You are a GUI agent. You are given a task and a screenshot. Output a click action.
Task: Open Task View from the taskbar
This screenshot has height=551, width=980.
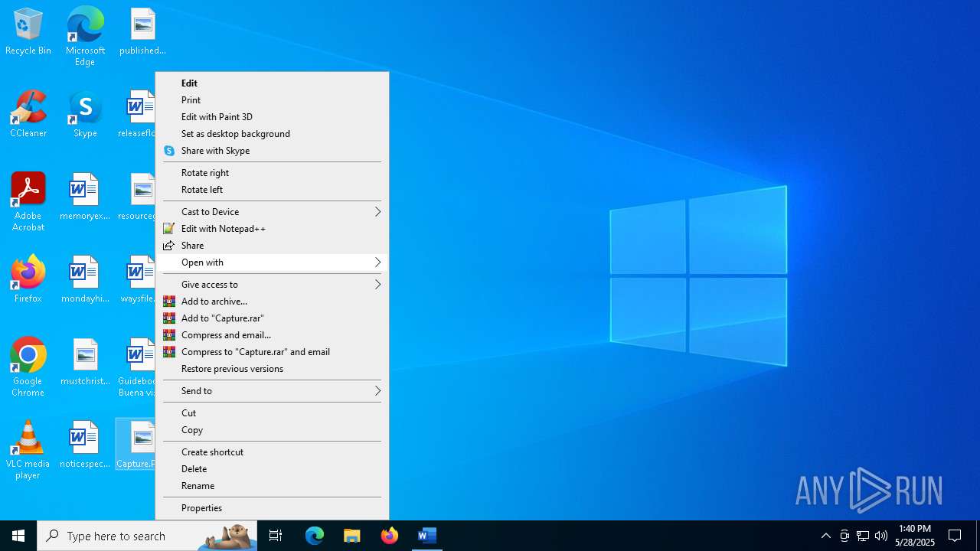276,536
